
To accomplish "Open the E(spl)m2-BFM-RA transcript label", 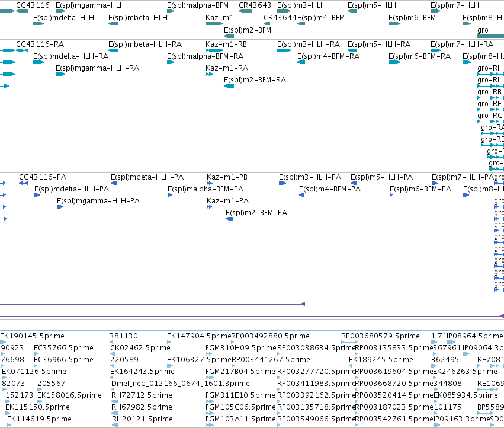I will [x=255, y=80].
